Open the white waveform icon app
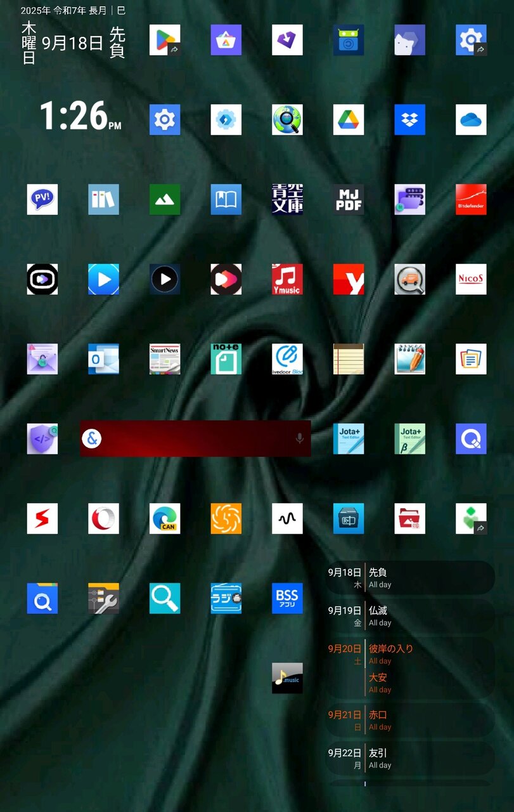The height and width of the screenshot is (812, 514). pos(287,519)
